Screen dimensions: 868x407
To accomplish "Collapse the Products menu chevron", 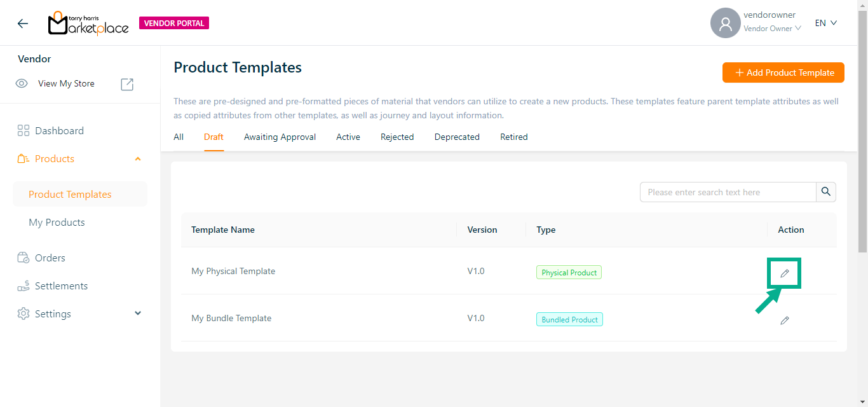I will tap(138, 159).
